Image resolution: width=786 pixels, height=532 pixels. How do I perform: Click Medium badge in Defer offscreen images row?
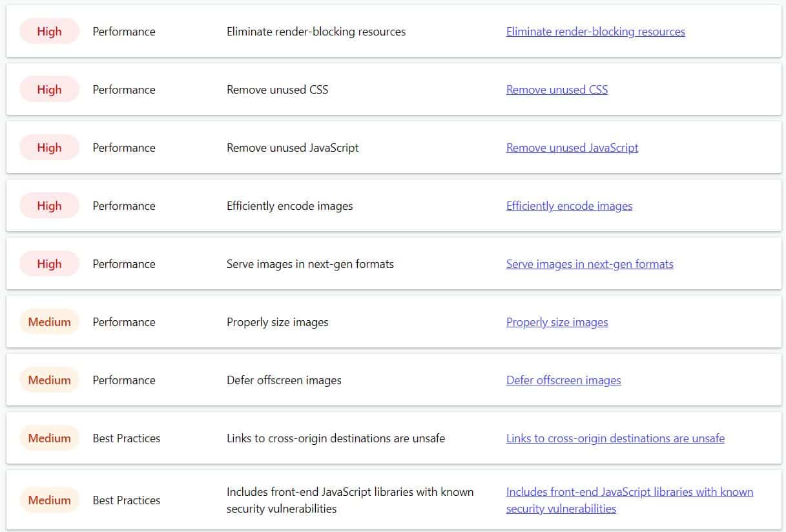[49, 380]
